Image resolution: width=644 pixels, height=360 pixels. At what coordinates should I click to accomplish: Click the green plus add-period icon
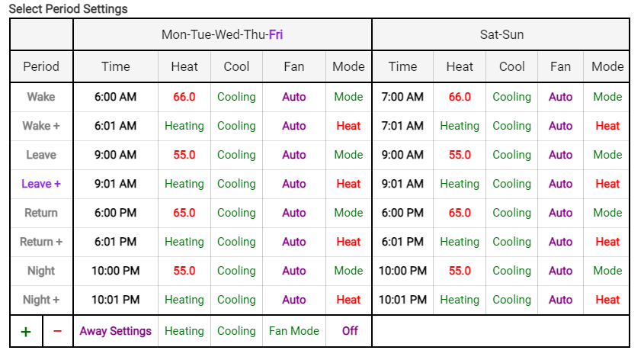[x=25, y=332]
